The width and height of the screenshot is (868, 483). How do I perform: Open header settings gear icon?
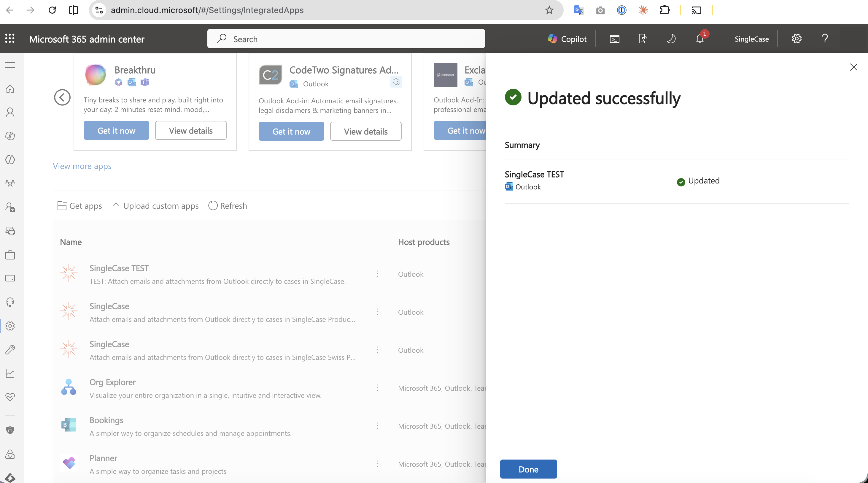(x=797, y=39)
